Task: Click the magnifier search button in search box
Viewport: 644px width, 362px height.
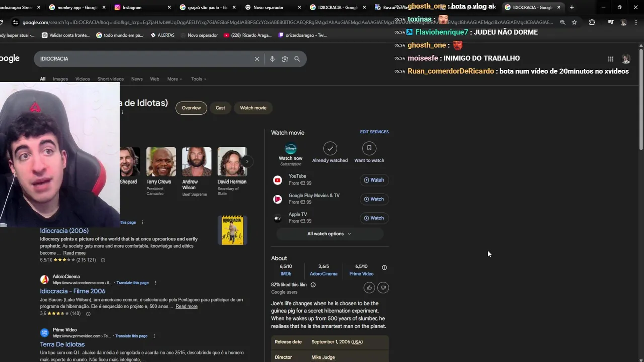Action: 297,59
